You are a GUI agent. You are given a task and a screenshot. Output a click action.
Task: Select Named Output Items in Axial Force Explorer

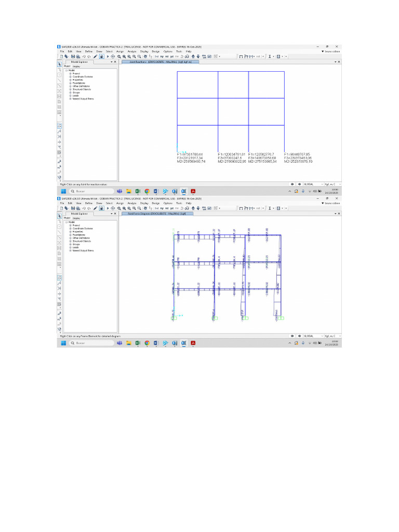click(83, 250)
